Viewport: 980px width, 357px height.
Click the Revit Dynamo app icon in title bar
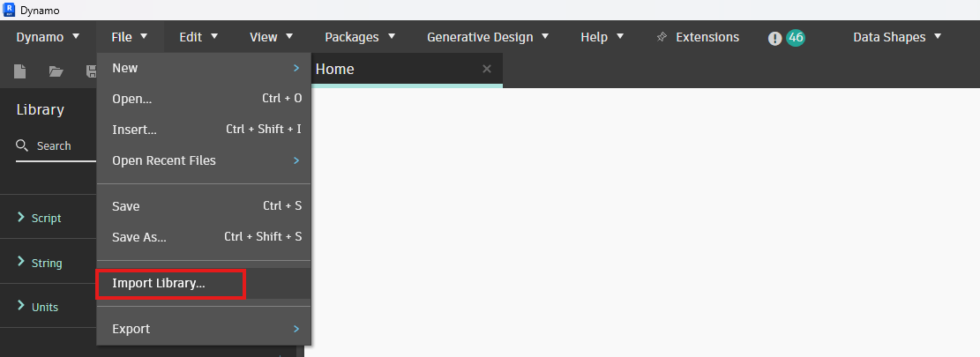9,10
